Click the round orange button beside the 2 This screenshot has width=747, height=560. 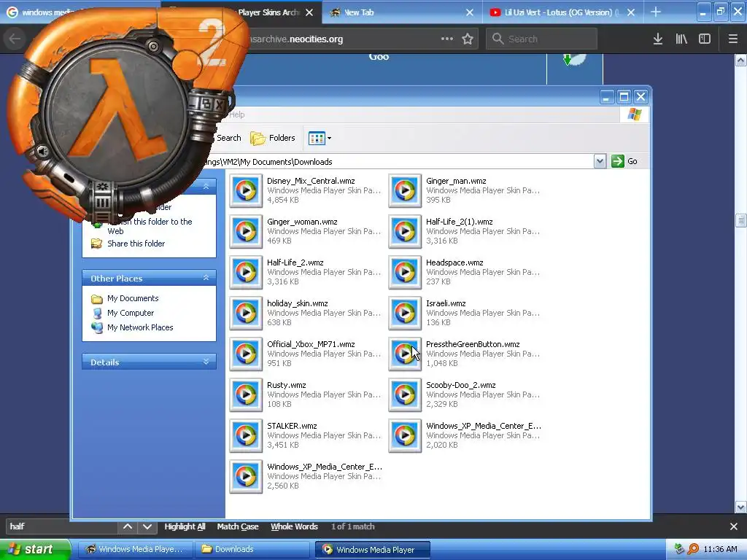187,65
